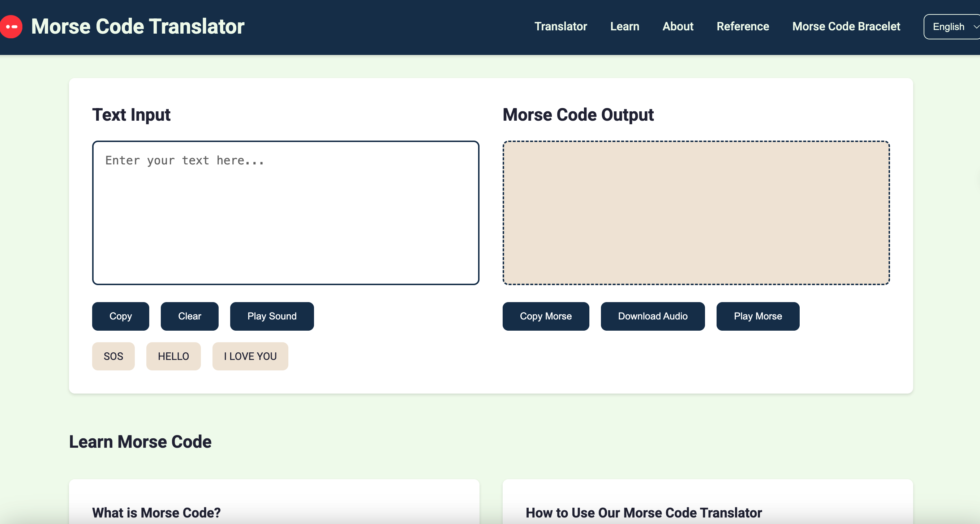Click the Copy button under Text Input
Screen dimensions: 980x524
coord(120,316)
